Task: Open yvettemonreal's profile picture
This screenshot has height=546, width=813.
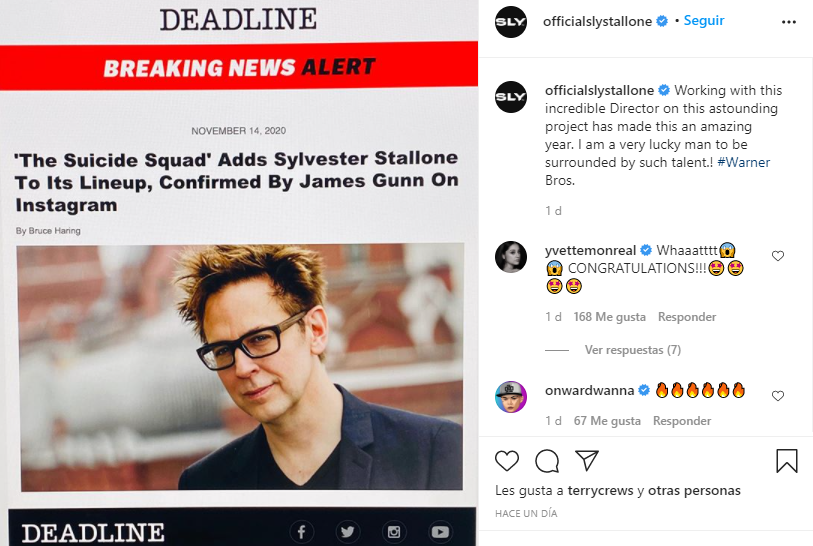Action: point(511,257)
